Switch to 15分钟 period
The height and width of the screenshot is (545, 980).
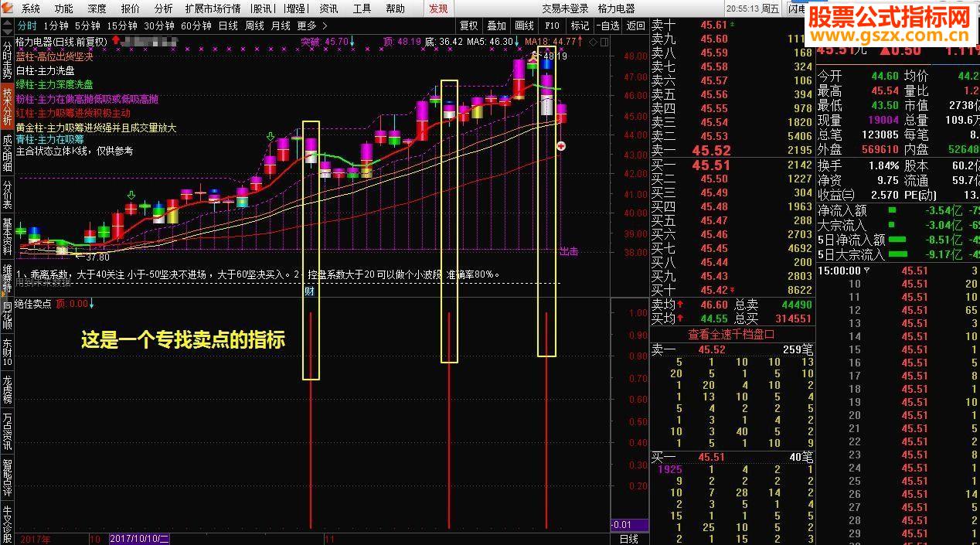click(122, 26)
